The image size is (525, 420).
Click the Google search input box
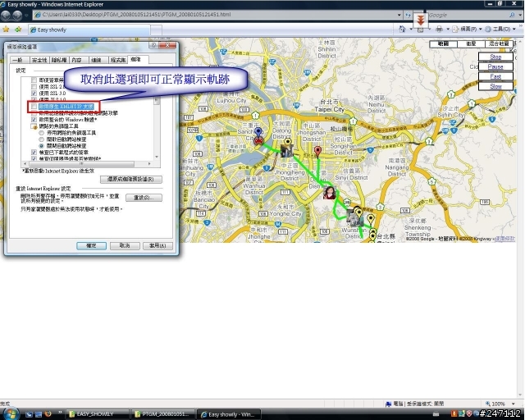[468, 15]
